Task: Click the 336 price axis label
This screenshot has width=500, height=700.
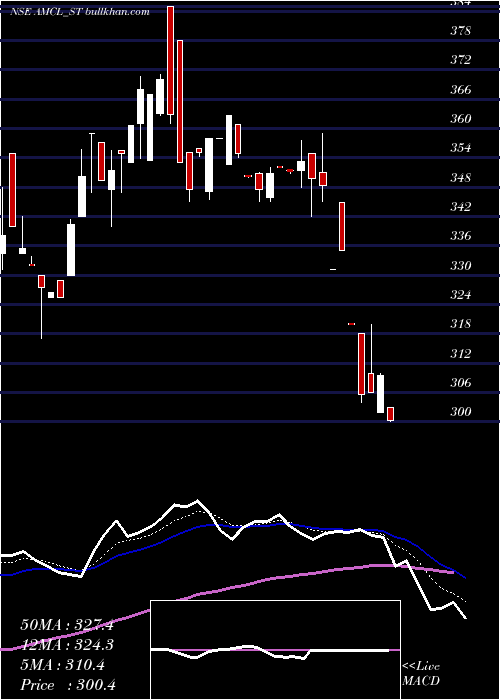Action: pos(461,236)
